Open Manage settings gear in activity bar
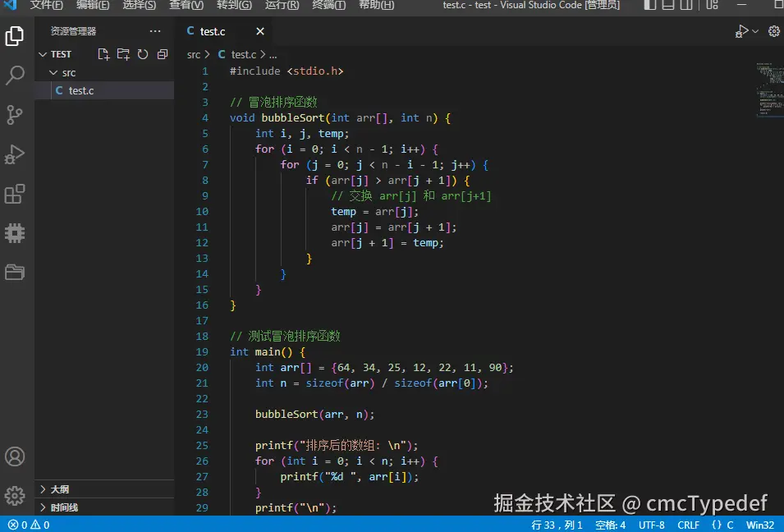 coord(15,496)
